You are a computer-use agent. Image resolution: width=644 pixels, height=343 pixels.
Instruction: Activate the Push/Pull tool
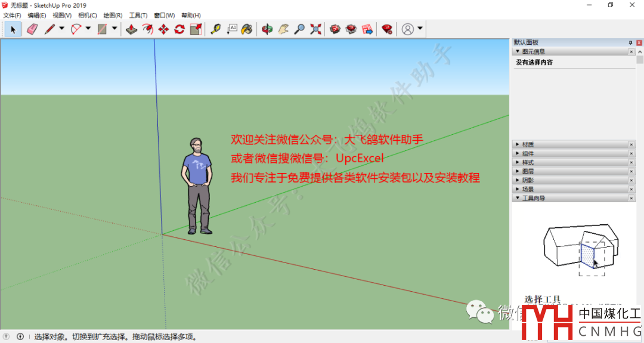click(x=132, y=29)
